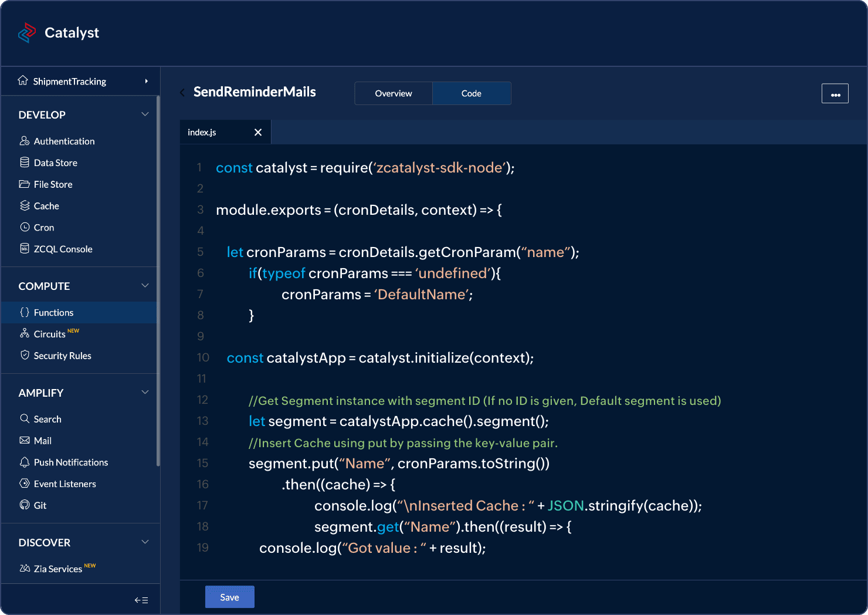Click line 13 segment declaration code
868x615 pixels.
pyautogui.click(x=399, y=421)
